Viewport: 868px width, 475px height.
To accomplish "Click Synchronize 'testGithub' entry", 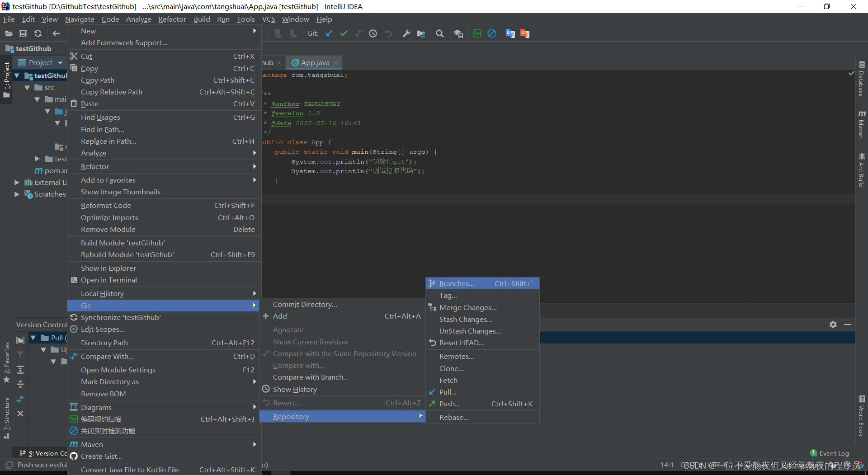I will pyautogui.click(x=164, y=317).
